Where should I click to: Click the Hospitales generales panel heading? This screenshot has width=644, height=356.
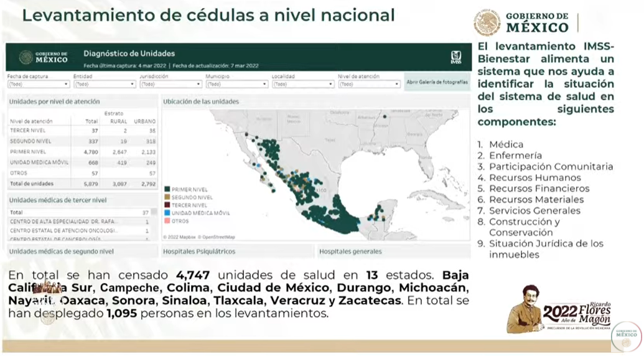(350, 251)
